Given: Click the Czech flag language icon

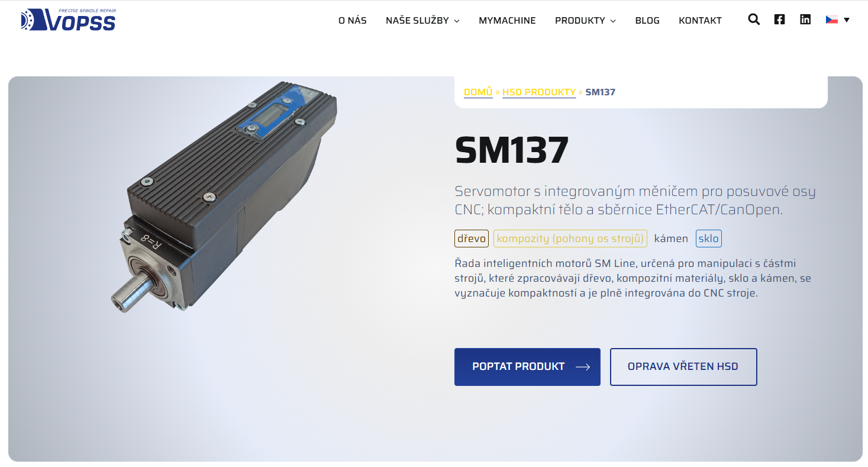Looking at the screenshot, I should pos(832,20).
